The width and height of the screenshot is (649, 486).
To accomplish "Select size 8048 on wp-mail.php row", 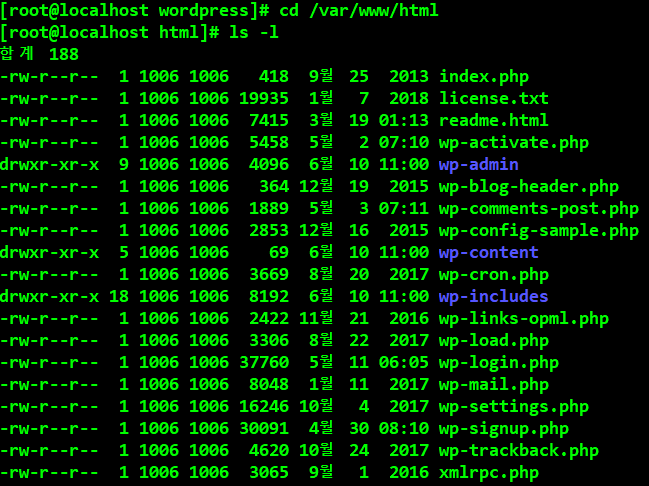I will pos(269,385).
